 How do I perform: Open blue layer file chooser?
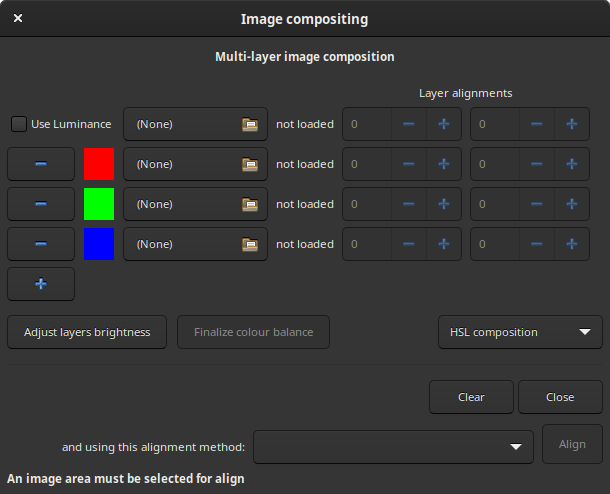195,244
